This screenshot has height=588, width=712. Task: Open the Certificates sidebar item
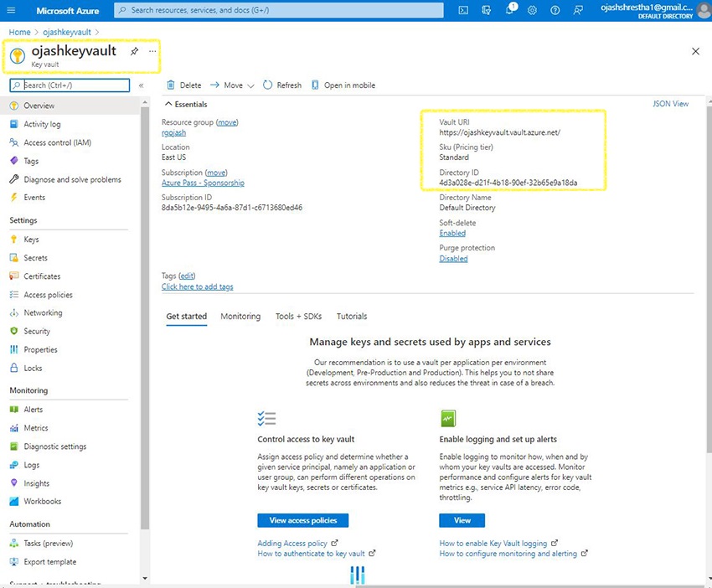pyautogui.click(x=42, y=276)
